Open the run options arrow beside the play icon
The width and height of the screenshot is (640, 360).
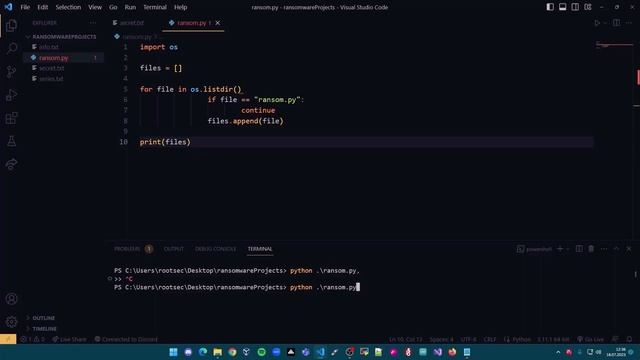(x=605, y=23)
